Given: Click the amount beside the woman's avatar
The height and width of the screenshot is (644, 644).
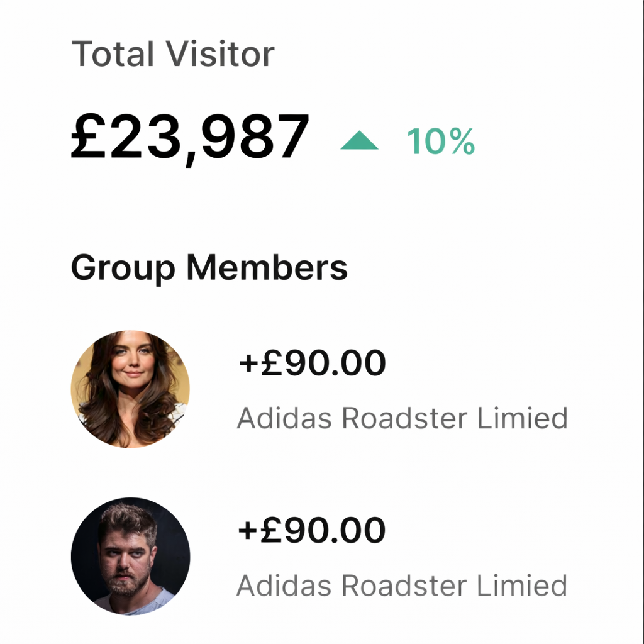Looking at the screenshot, I should (x=312, y=364).
